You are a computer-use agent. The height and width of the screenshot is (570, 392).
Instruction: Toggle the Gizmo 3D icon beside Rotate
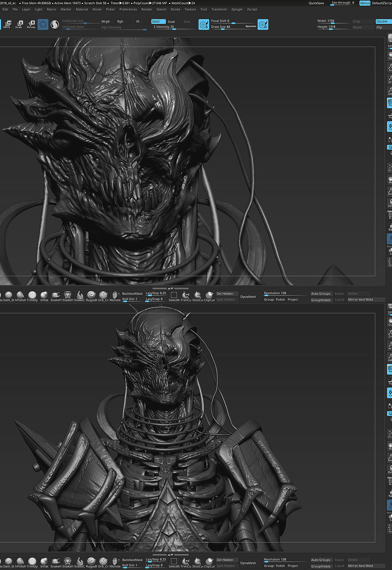click(x=43, y=24)
